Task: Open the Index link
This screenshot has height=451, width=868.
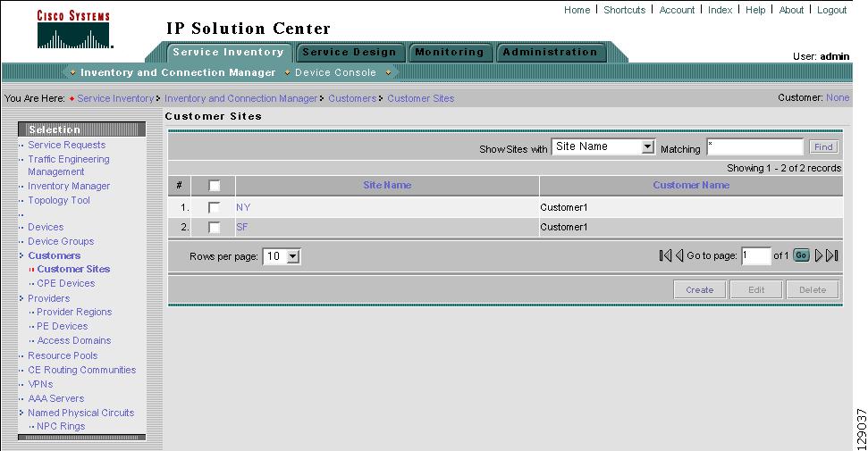Action: pyautogui.click(x=721, y=10)
